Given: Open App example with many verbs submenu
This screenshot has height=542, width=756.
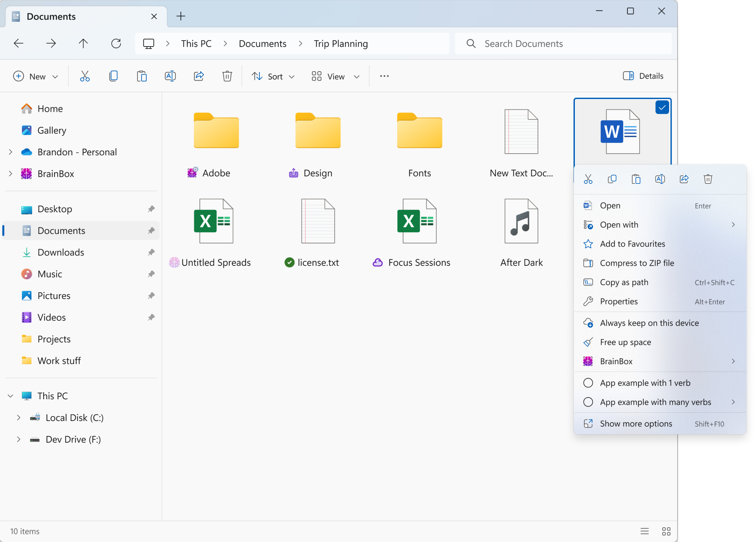Looking at the screenshot, I should click(x=660, y=402).
